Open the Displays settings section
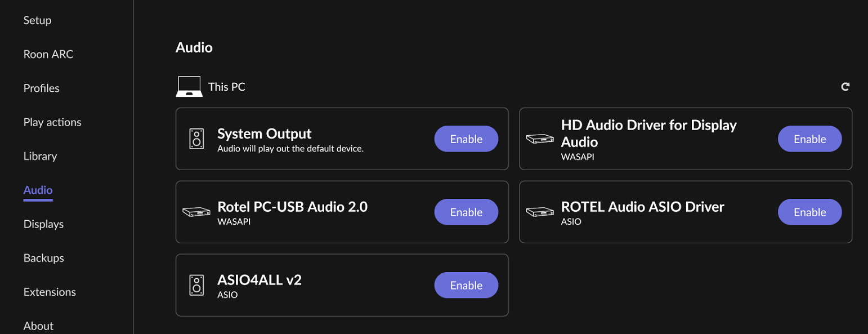Screen dimensions: 868x334 pyautogui.click(x=43, y=224)
